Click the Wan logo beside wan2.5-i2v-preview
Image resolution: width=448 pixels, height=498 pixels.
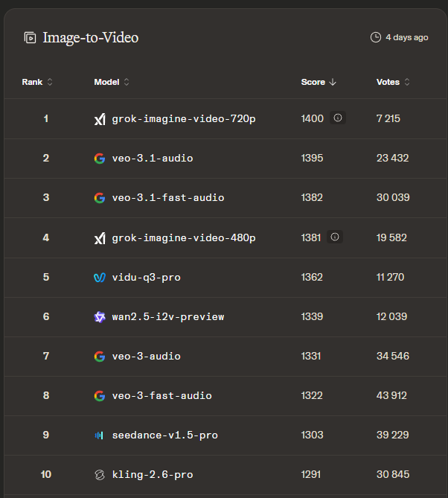point(100,316)
